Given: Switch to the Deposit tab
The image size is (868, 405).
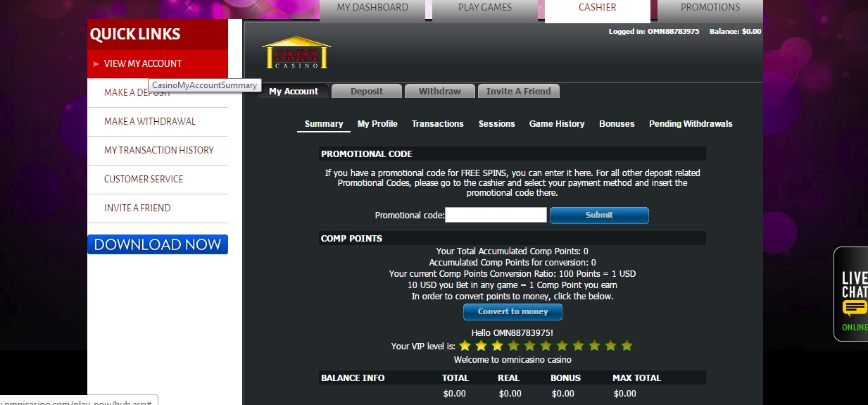Looking at the screenshot, I should click(367, 91).
